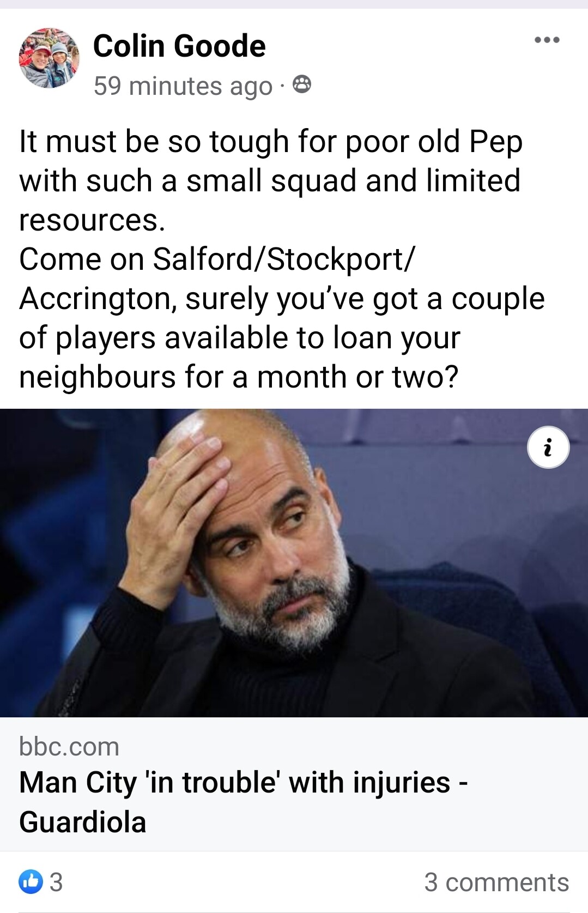Image resolution: width=588 pixels, height=913 pixels.
Task: Click the "Accrington, surely you've got" line
Action: 282,299
